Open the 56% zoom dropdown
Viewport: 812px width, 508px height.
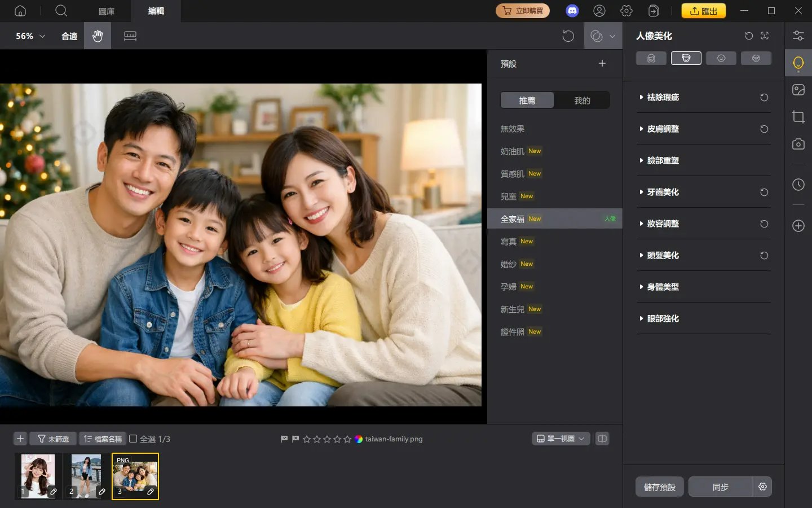coord(30,36)
